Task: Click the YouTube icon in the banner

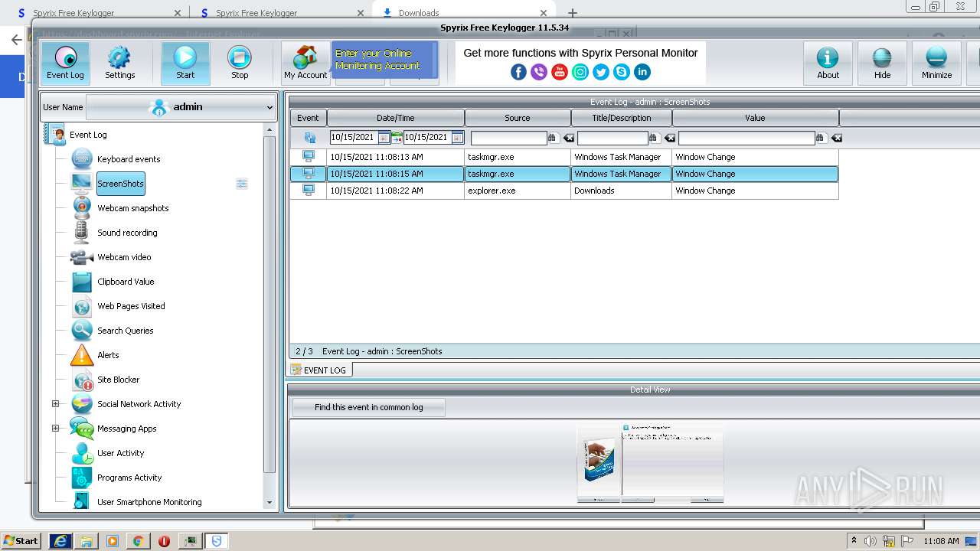Action: 560,72
